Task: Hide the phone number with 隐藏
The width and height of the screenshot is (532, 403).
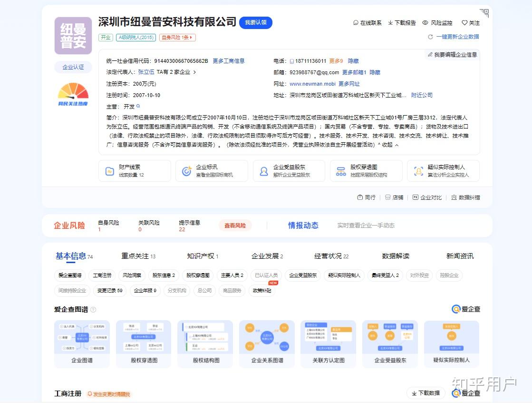Action: 352,61
